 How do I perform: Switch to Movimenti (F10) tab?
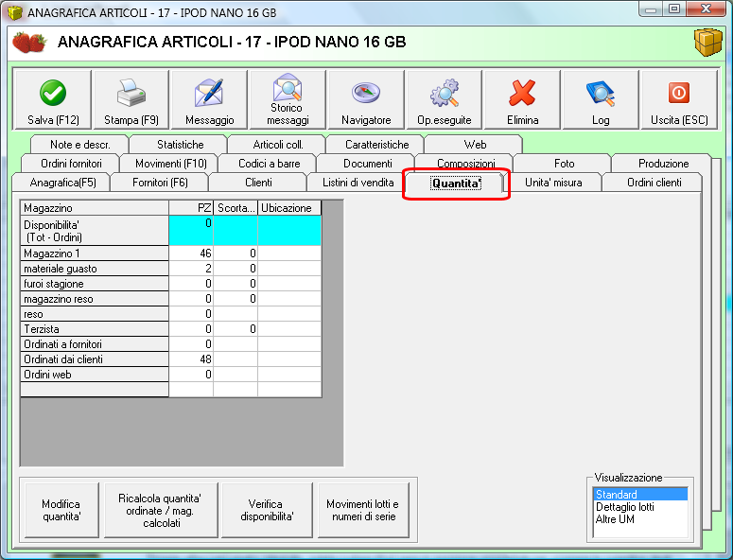[x=170, y=163]
